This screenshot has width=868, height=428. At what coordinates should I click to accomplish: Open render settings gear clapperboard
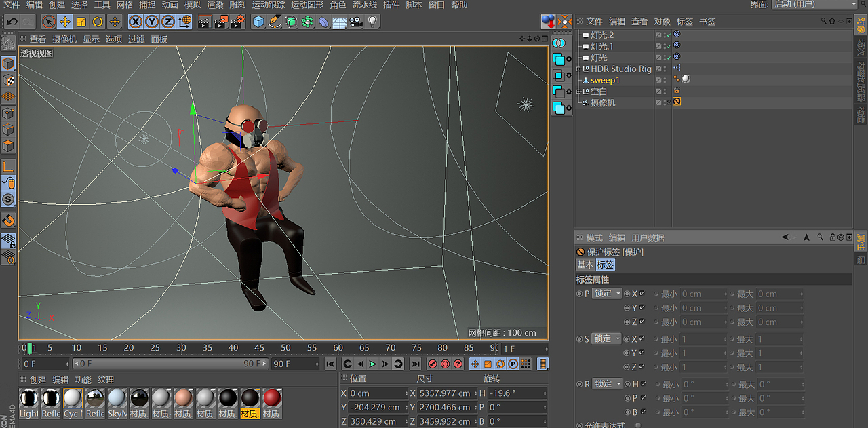[237, 22]
